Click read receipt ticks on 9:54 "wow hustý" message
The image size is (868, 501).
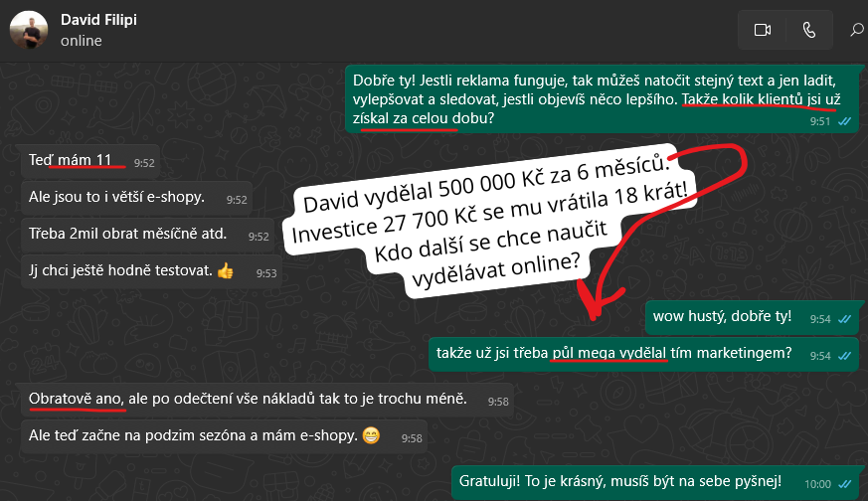(x=844, y=319)
